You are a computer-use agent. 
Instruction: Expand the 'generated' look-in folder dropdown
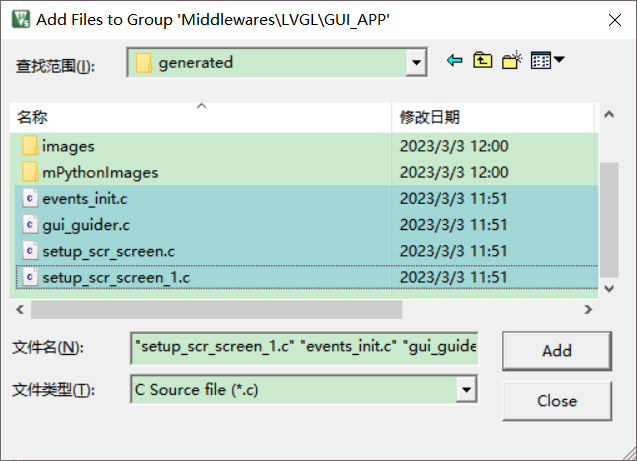(416, 63)
